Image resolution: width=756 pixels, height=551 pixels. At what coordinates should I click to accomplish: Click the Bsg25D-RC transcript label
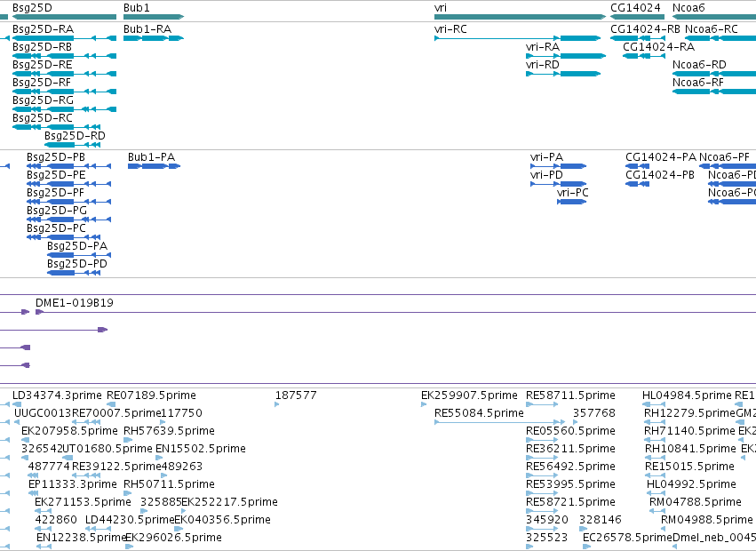[43, 118]
